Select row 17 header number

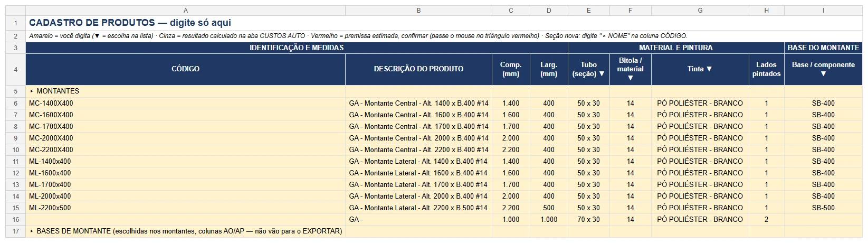pyautogui.click(x=15, y=231)
